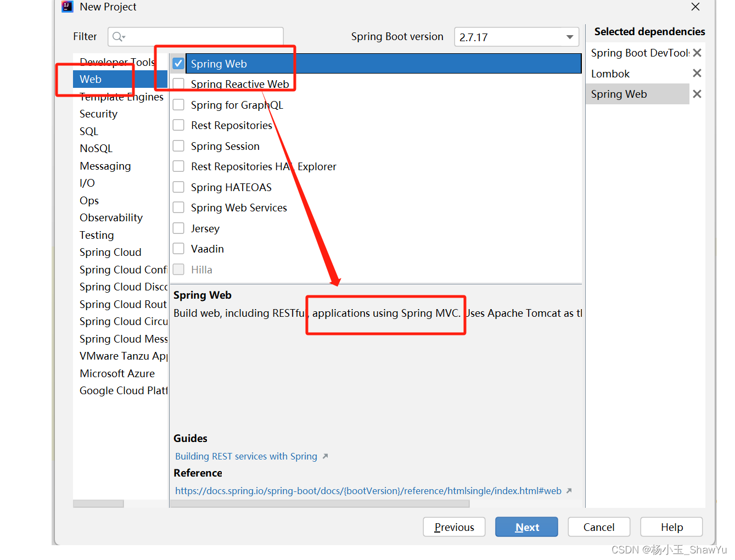Image resolution: width=735 pixels, height=560 pixels.
Task: Select Spring Cloud Circuit Breaker category
Action: (123, 321)
